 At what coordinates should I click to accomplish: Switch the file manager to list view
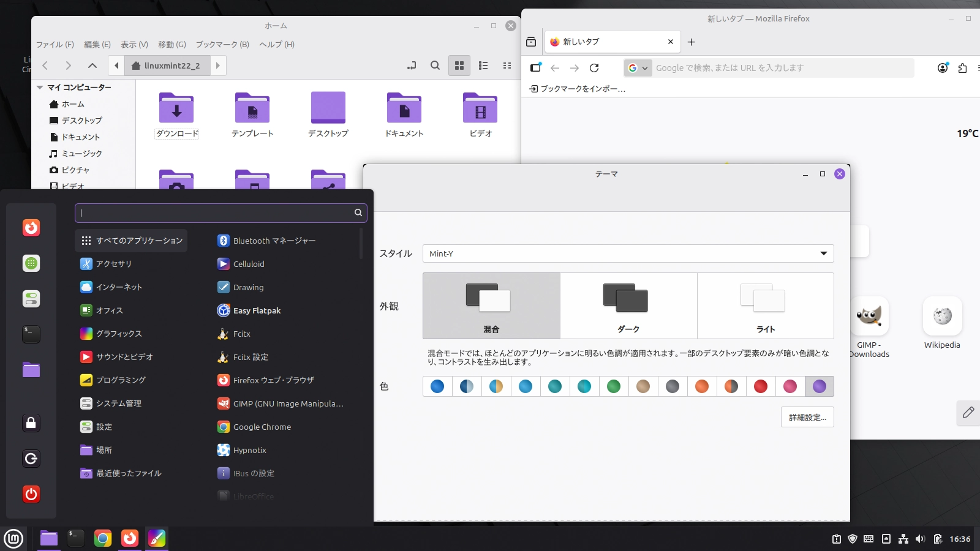click(x=484, y=66)
